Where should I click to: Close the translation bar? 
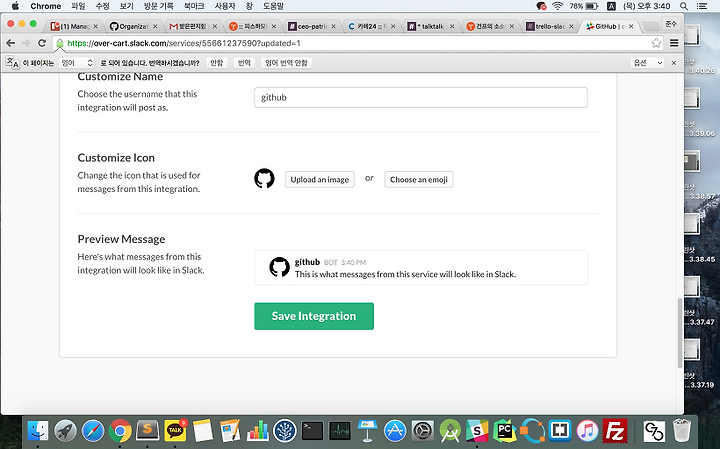click(x=674, y=63)
